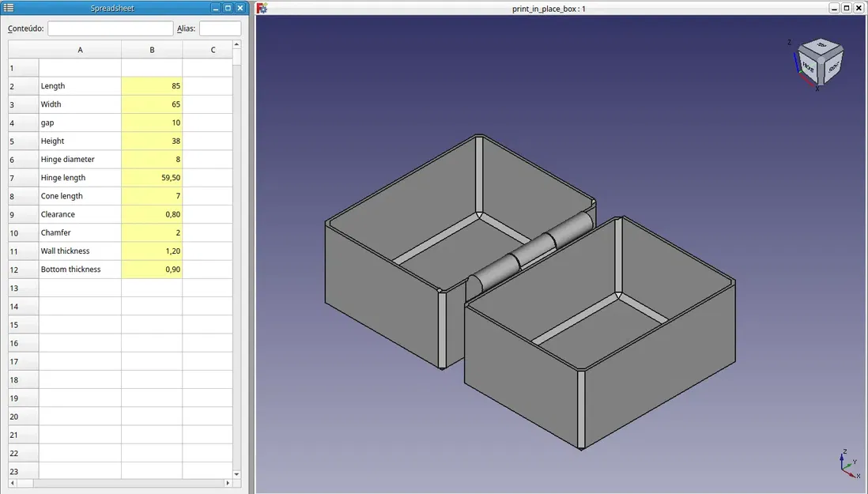The width and height of the screenshot is (868, 494).
Task: Click the navigation cube Right face
Action: (833, 68)
